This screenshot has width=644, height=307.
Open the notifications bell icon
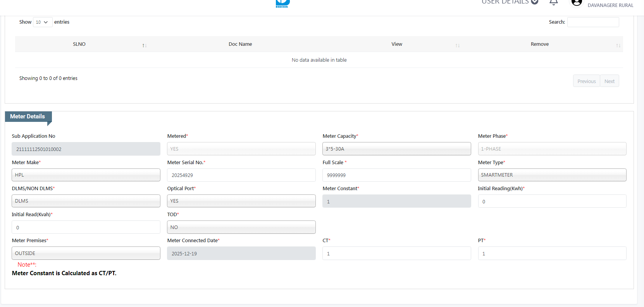553,2
